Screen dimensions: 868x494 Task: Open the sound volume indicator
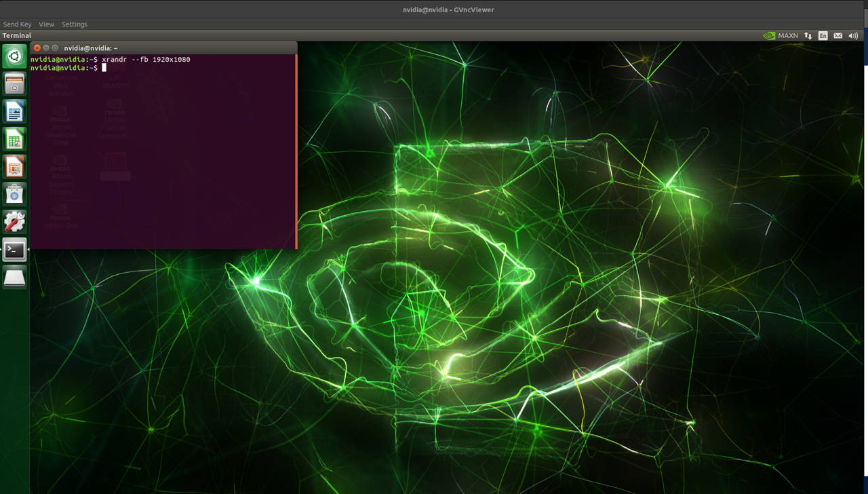(x=853, y=36)
